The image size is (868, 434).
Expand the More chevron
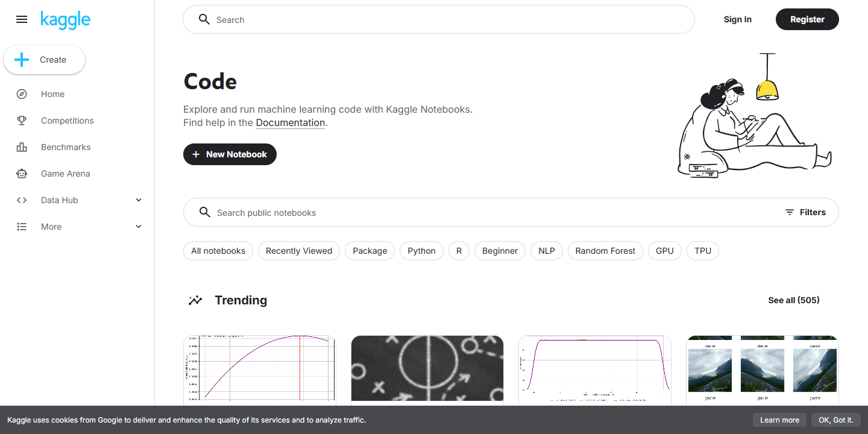139,227
